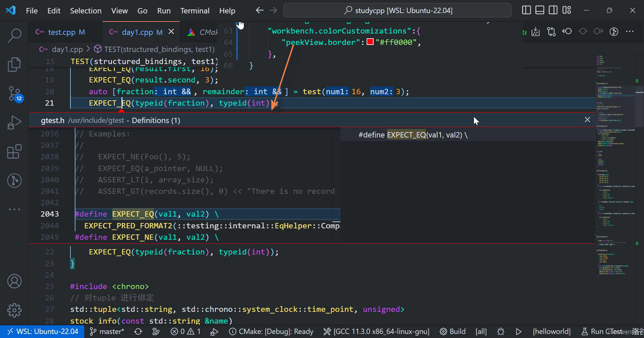The width and height of the screenshot is (644, 338).
Task: Open the Terminal menu
Action: (195, 11)
